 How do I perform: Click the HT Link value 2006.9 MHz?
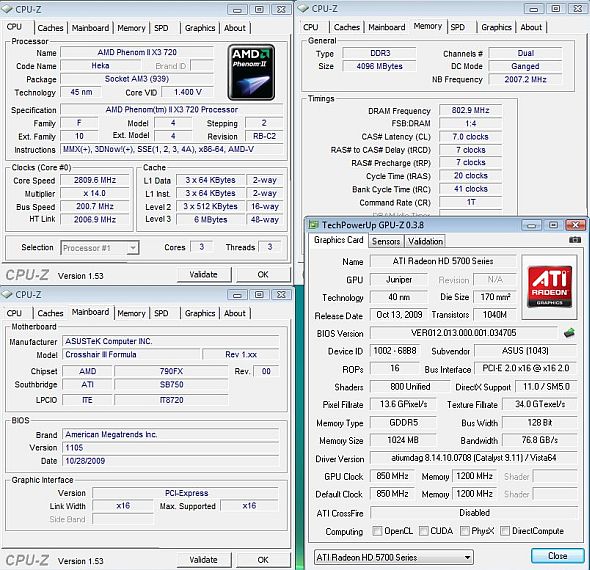click(95, 219)
